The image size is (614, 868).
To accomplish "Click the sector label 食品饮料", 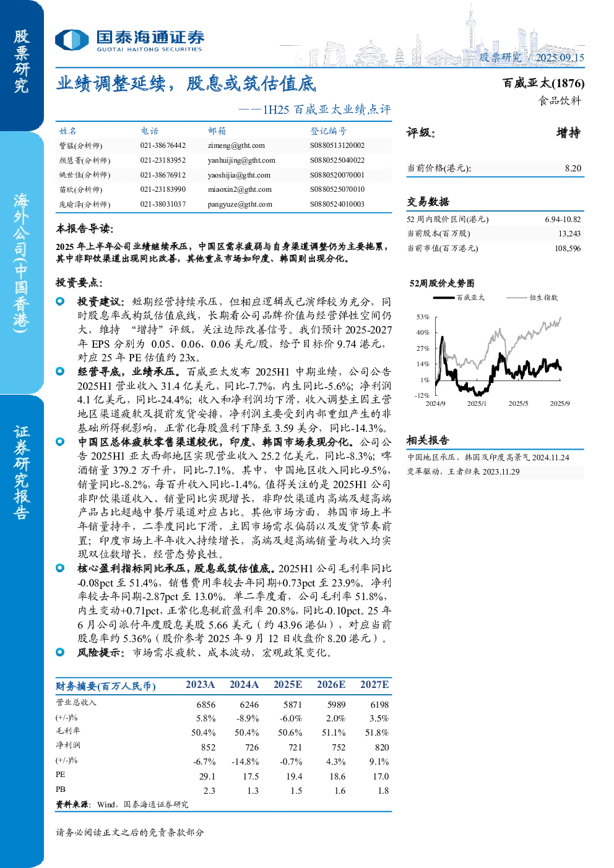I will [x=560, y=101].
